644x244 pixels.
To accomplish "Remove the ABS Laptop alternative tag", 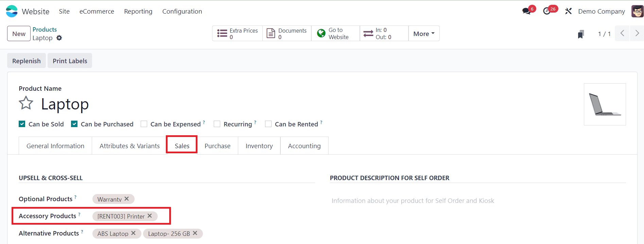I will [133, 233].
